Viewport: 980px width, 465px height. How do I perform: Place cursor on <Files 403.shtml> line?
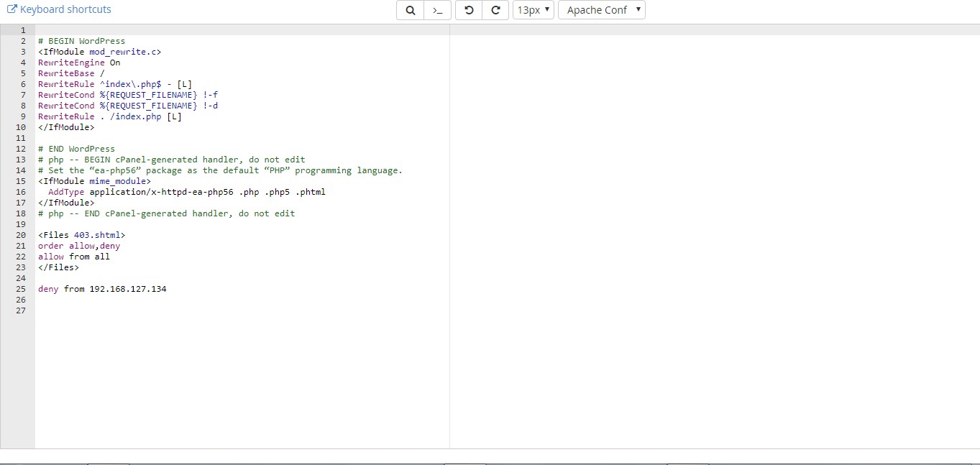[81, 235]
